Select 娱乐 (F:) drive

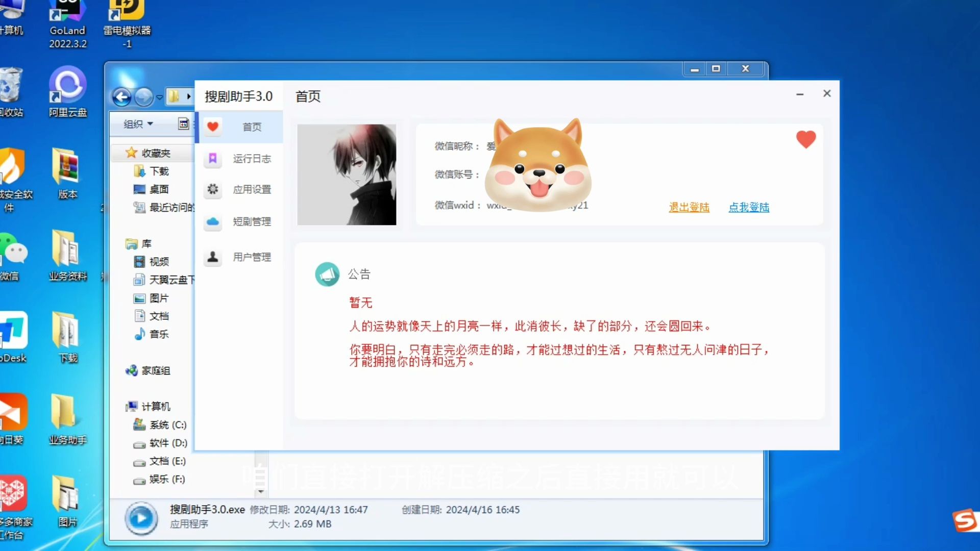pos(159,479)
